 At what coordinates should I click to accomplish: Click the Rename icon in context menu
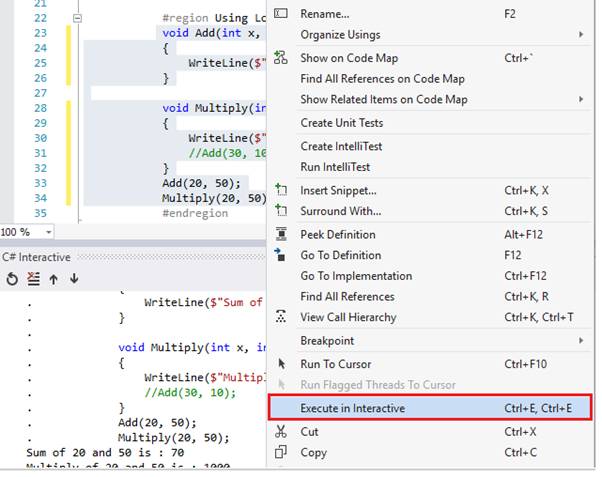(x=280, y=14)
